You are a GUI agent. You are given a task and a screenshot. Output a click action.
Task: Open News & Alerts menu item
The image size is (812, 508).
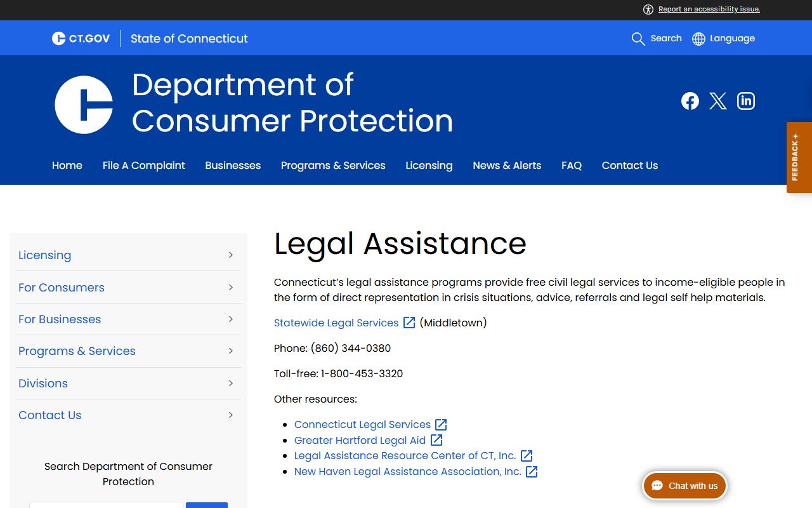click(507, 165)
